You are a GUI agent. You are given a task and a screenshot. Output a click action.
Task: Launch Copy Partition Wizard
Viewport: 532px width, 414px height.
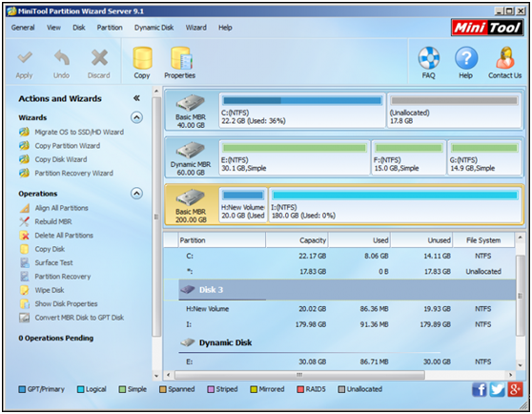point(67,146)
